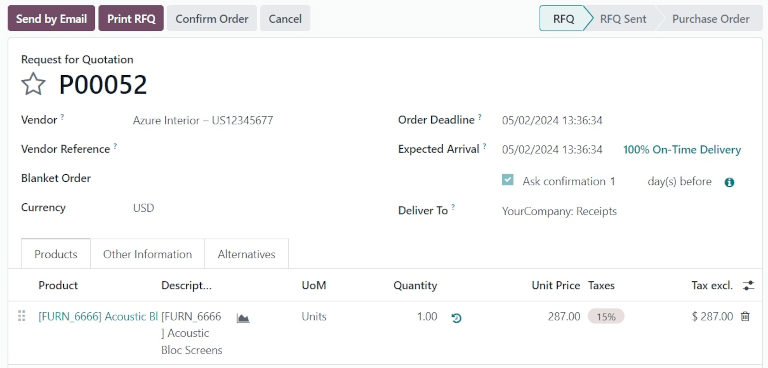Image resolution: width=768 pixels, height=368 pixels.
Task: Click the Tax excl. column header
Action: coord(712,285)
